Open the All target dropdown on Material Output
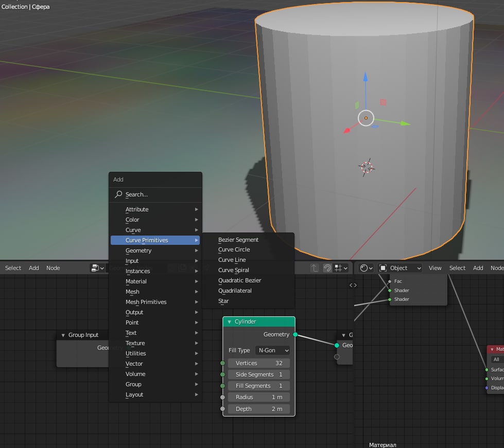504x448 pixels. click(x=497, y=360)
